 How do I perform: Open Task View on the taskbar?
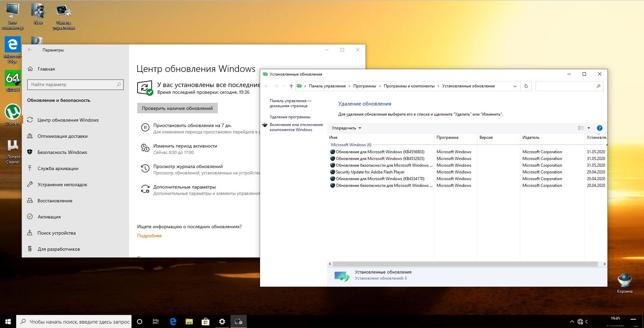(156, 322)
